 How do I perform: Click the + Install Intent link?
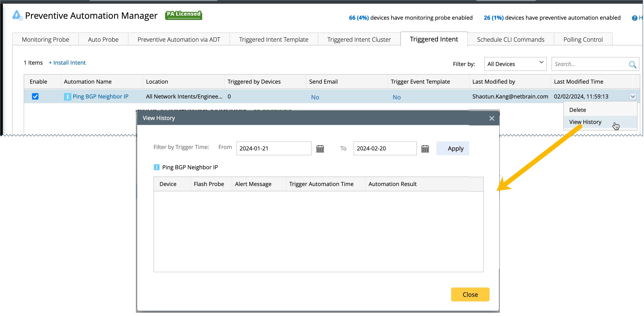(67, 63)
